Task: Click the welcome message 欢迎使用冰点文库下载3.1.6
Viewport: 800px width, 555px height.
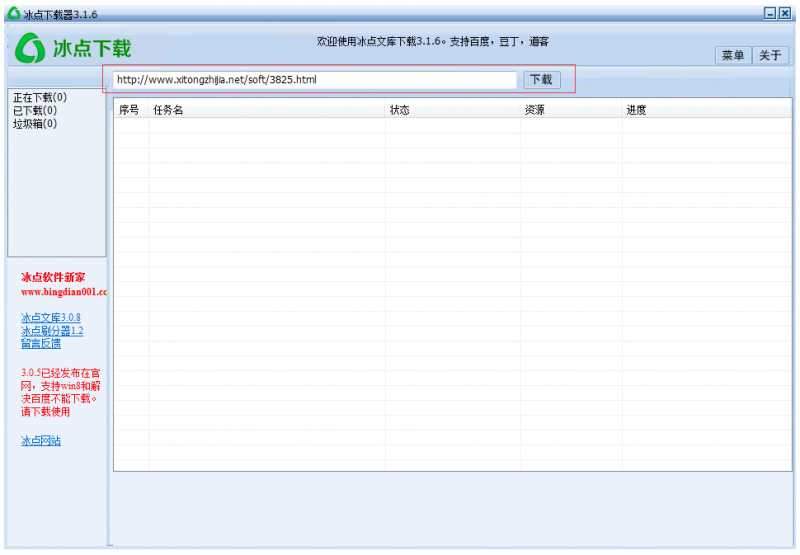Action: click(x=433, y=41)
